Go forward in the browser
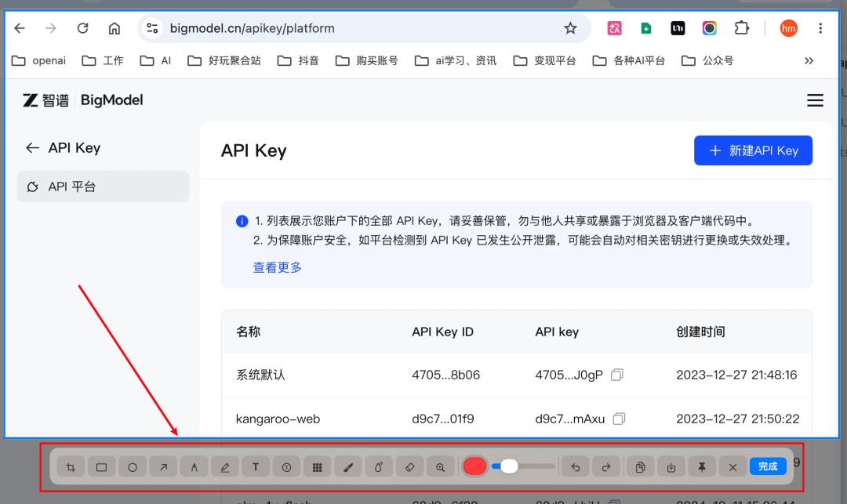 (x=51, y=28)
